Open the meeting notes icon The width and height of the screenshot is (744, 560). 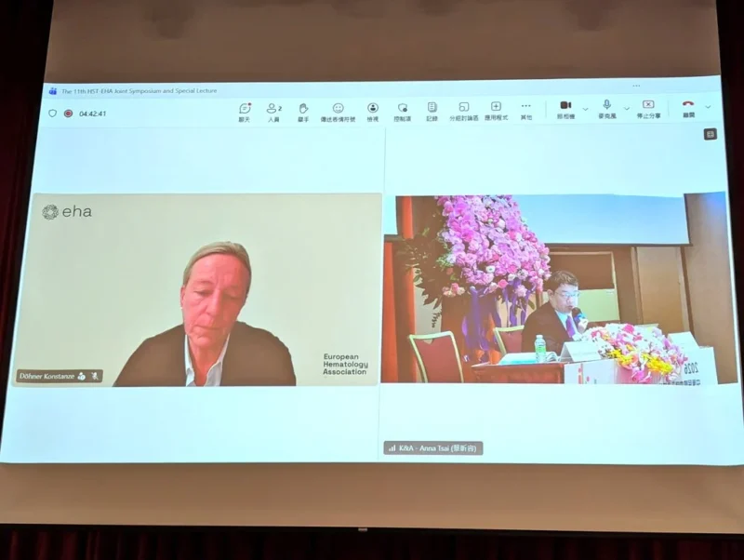point(432,110)
